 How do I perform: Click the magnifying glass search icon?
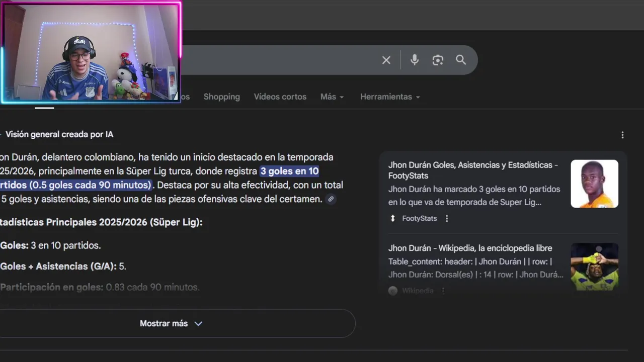pyautogui.click(x=461, y=60)
